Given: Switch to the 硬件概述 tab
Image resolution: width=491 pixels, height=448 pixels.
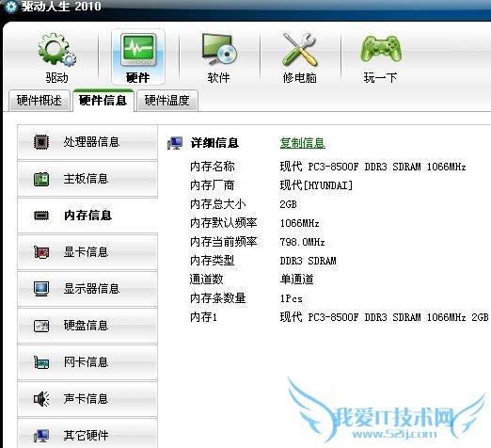Looking at the screenshot, I should 40,101.
